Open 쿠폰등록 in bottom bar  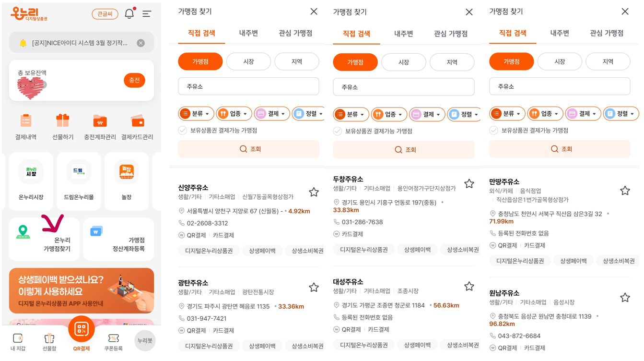[x=114, y=342]
